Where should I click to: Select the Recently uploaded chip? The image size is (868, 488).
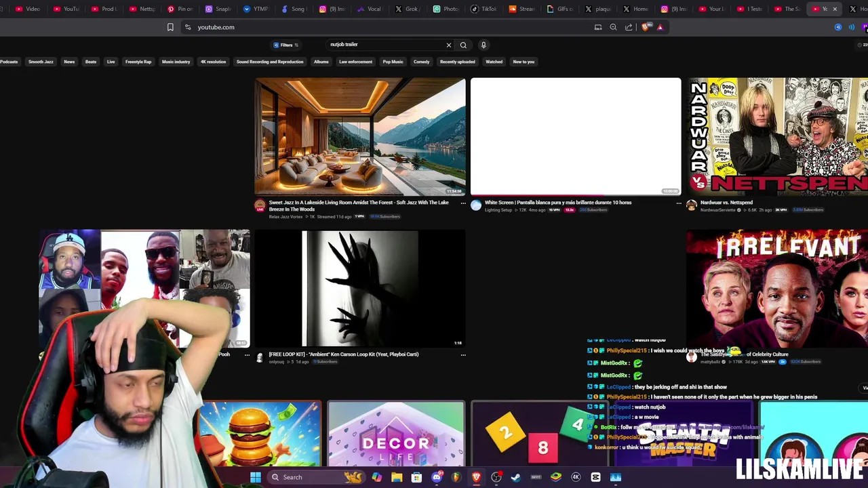pos(458,62)
